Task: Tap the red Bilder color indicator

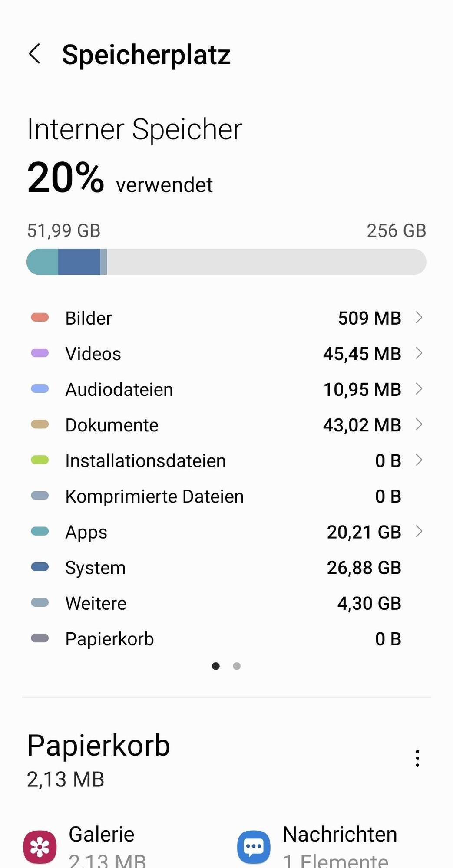Action: click(x=40, y=317)
